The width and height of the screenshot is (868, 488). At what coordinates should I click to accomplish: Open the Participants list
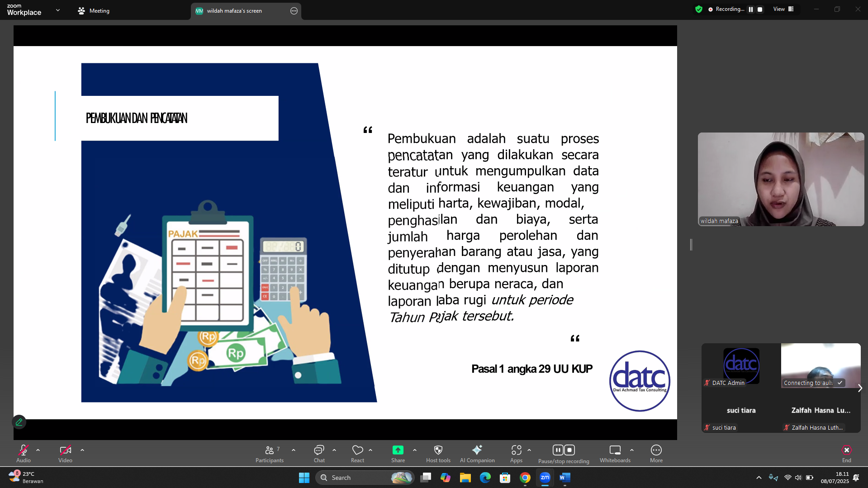[269, 454]
